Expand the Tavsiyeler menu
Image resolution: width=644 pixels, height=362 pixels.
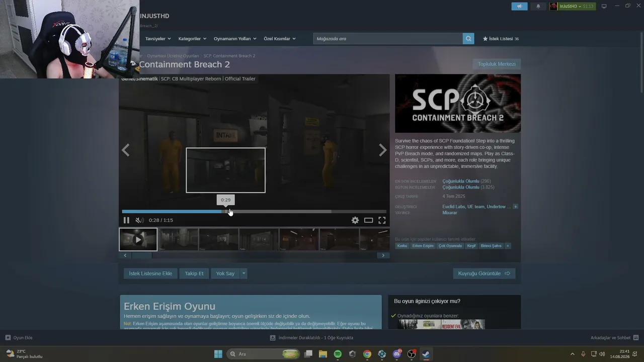point(158,39)
